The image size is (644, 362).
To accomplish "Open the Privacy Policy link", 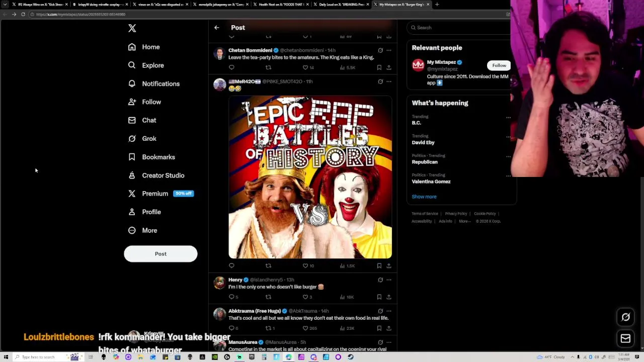I will 456,214.
